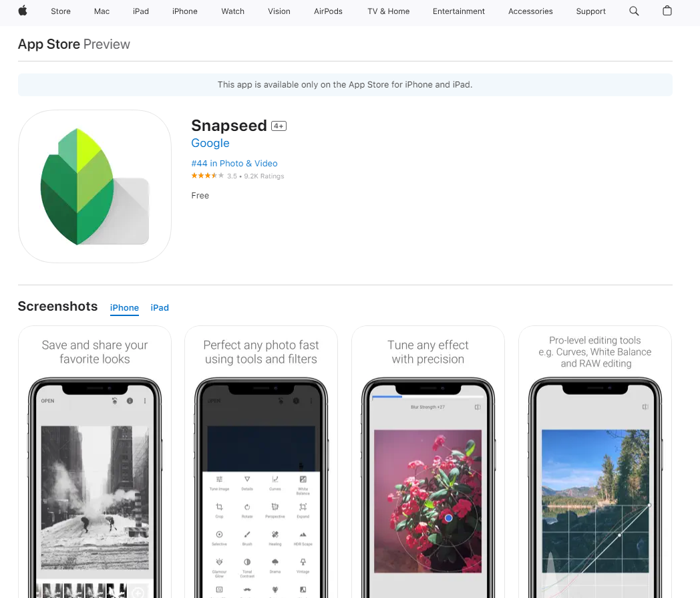The width and height of the screenshot is (700, 598).
Task: Open 'Tune any effect with precision' screenshot
Action: [428, 462]
